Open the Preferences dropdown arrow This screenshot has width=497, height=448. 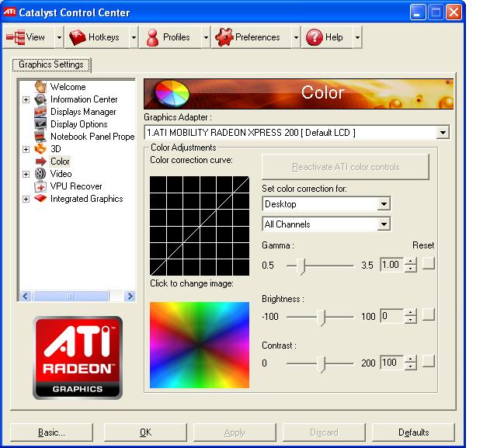pyautogui.click(x=296, y=37)
